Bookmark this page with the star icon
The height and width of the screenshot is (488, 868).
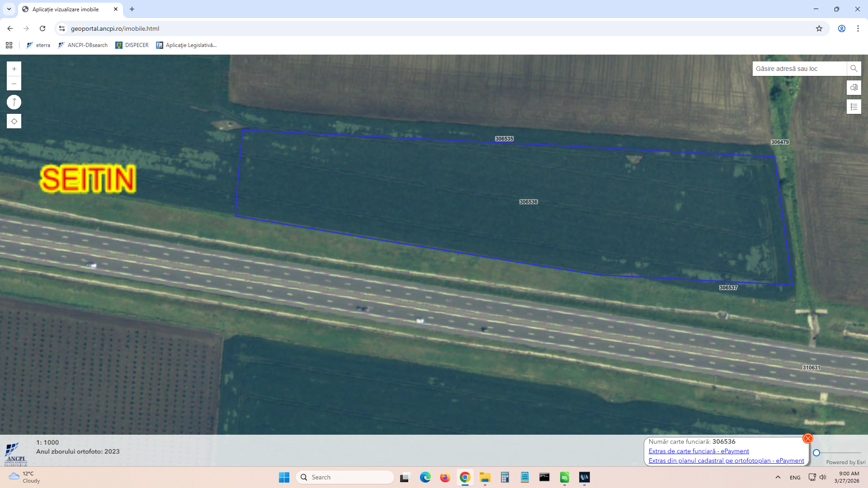(819, 28)
